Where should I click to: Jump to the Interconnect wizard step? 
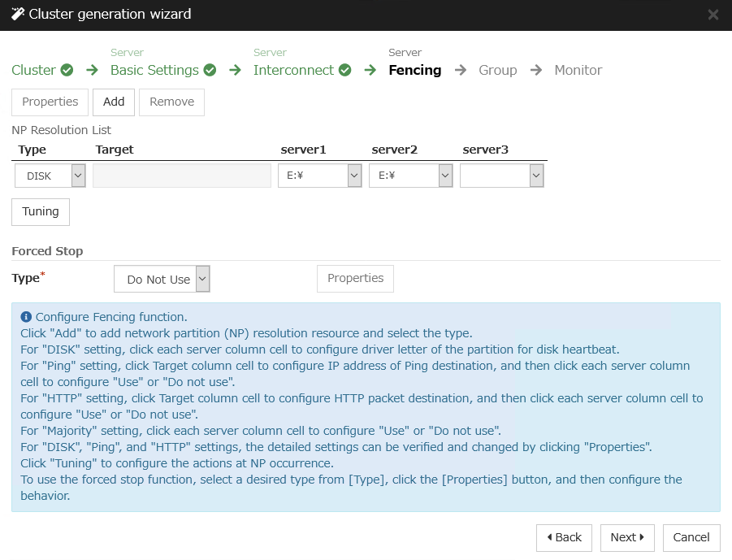point(293,70)
